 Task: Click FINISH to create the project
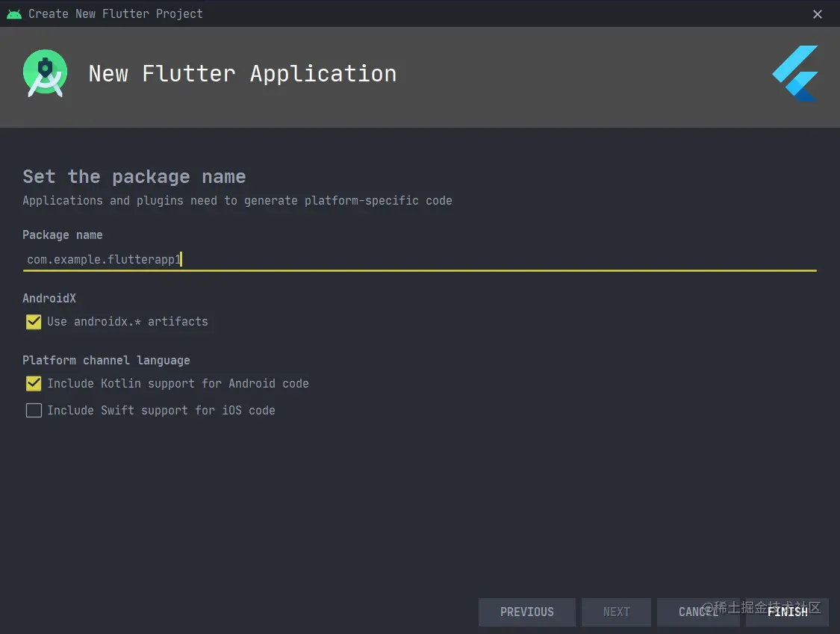coord(787,612)
